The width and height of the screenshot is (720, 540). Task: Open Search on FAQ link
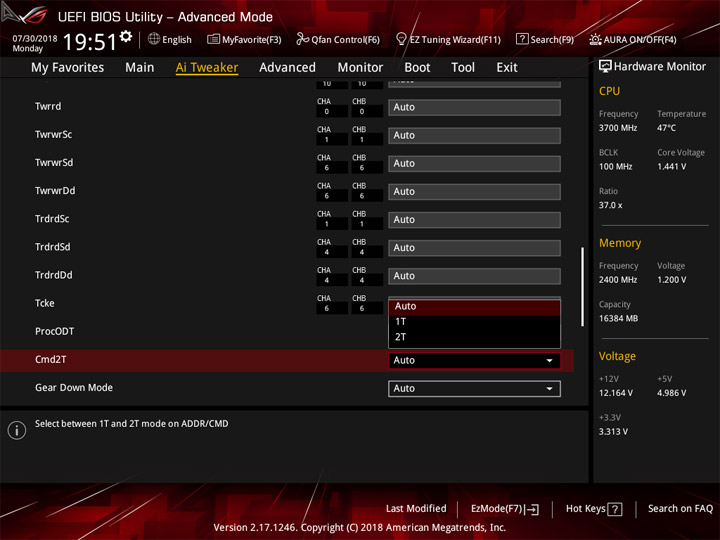680,509
